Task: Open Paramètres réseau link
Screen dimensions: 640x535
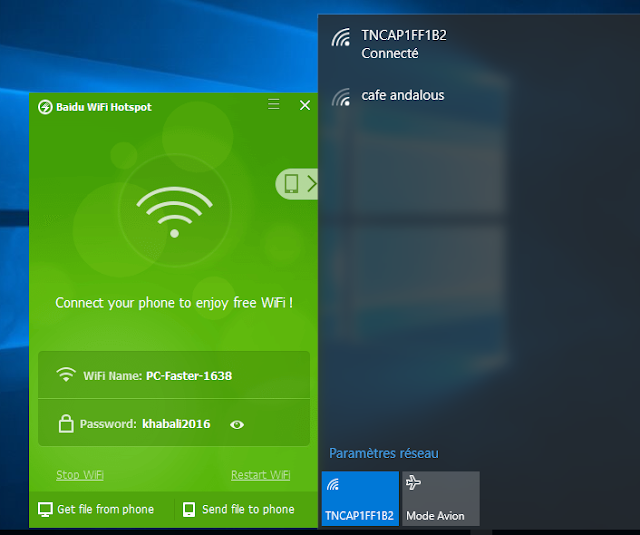Action: pyautogui.click(x=384, y=453)
